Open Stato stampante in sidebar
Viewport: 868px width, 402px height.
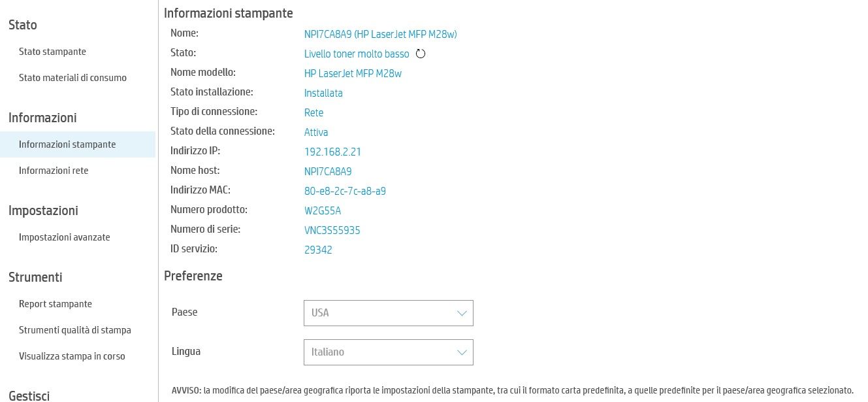click(x=52, y=52)
